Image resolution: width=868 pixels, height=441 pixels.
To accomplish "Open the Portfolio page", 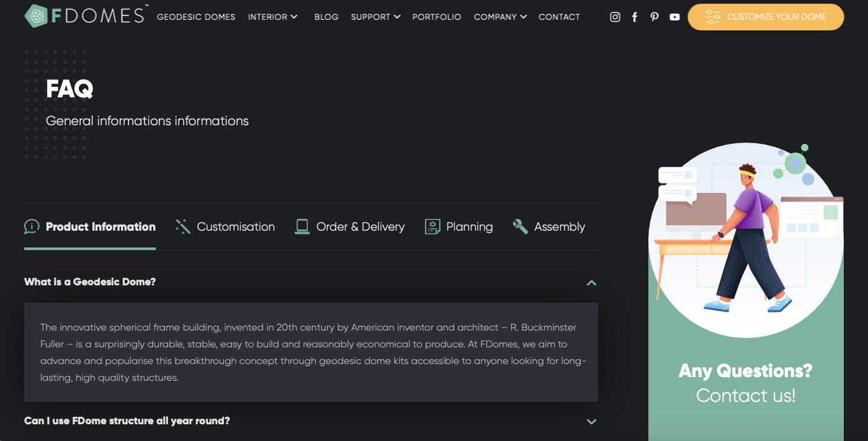I will click(x=437, y=17).
